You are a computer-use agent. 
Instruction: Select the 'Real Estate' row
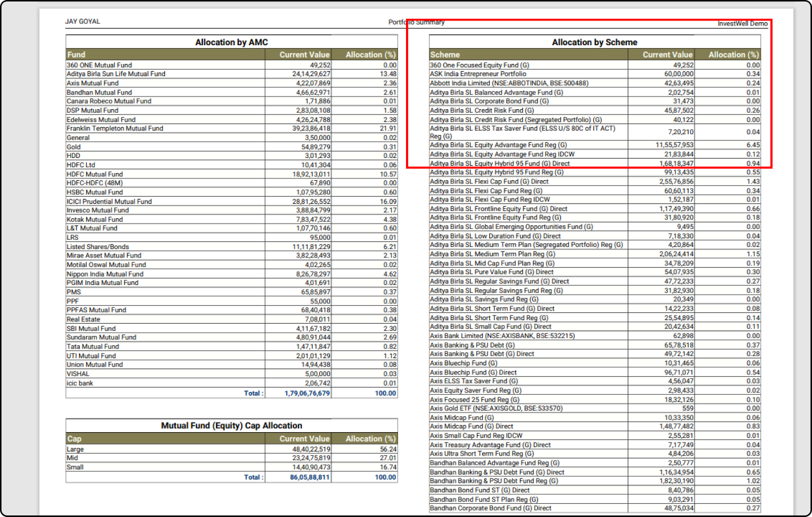tap(231, 319)
